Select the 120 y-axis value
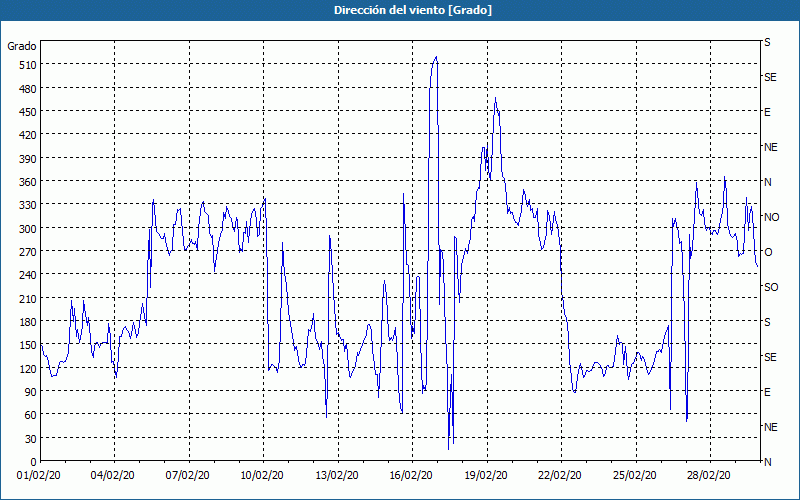Screen dimensions: 800x500 coord(27,368)
